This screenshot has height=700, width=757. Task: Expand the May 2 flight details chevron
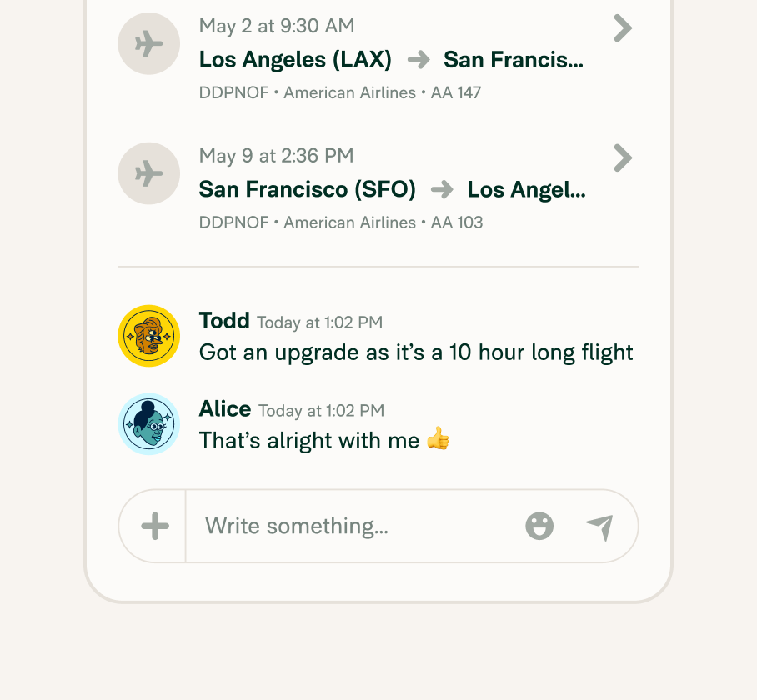pos(623,28)
